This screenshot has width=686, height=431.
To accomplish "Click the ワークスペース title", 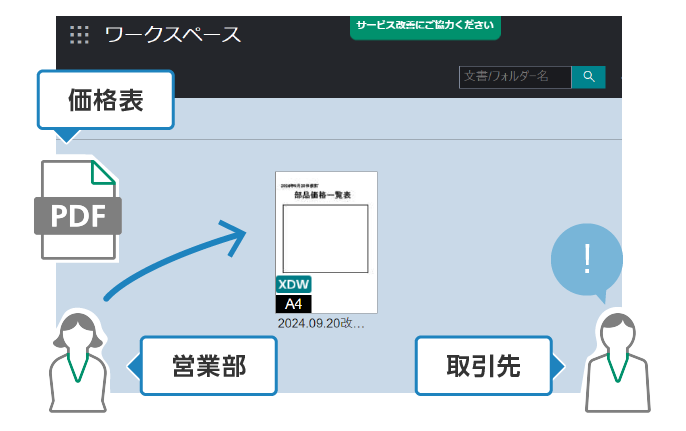I will (x=173, y=35).
